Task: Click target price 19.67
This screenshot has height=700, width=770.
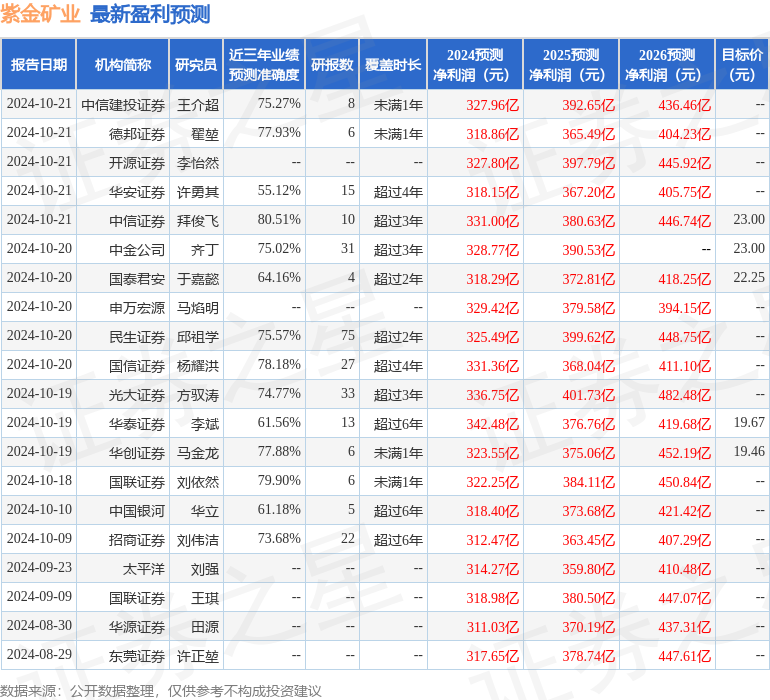Action: (x=749, y=422)
